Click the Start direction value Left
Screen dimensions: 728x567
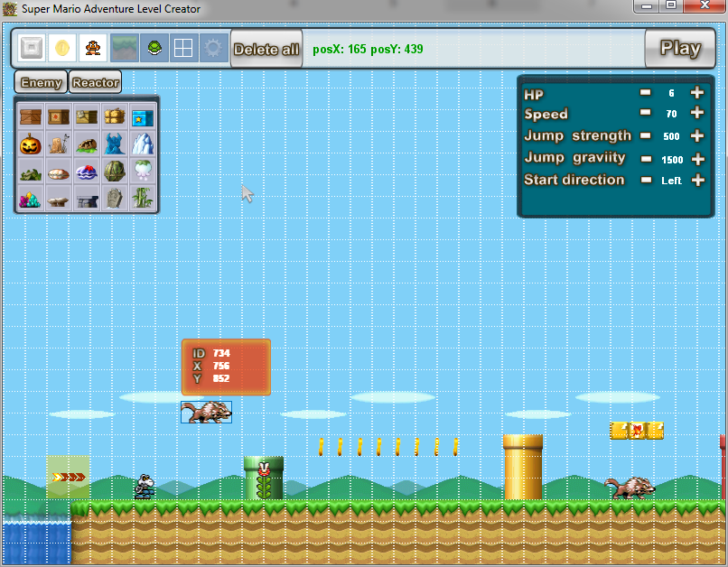click(671, 181)
